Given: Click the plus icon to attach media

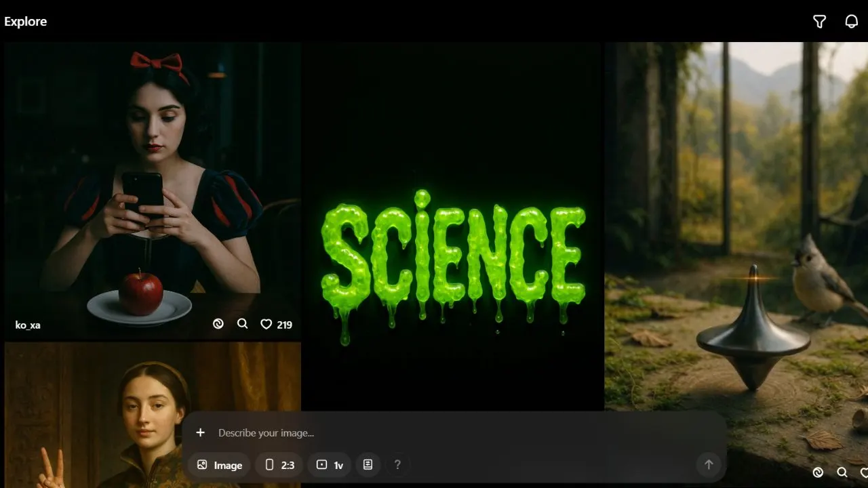Looking at the screenshot, I should [x=200, y=432].
